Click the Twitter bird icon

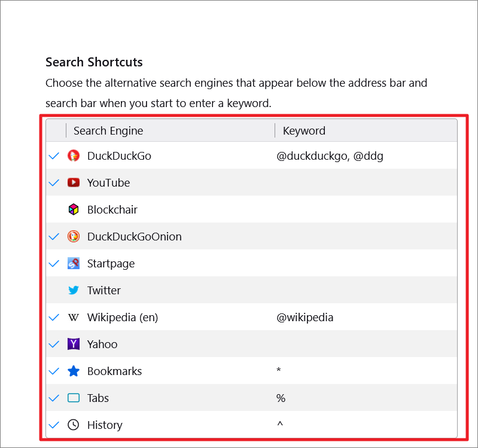pyautogui.click(x=74, y=290)
